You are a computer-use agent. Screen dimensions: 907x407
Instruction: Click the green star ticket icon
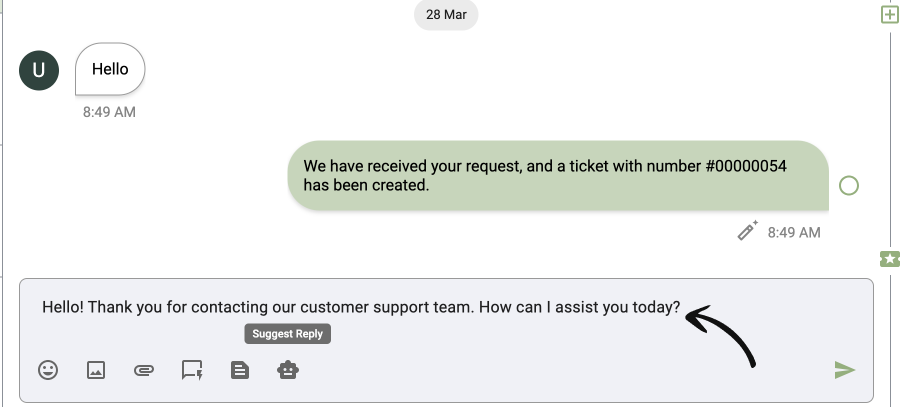(x=890, y=259)
